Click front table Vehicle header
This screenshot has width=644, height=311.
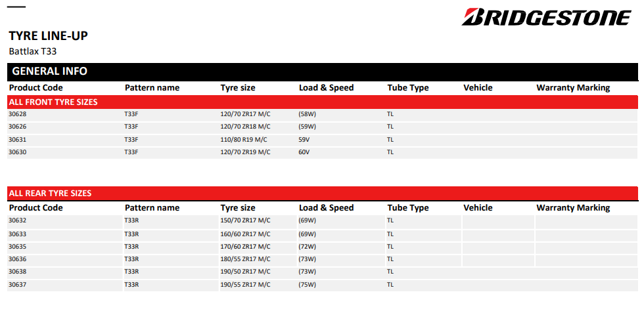[478, 87]
